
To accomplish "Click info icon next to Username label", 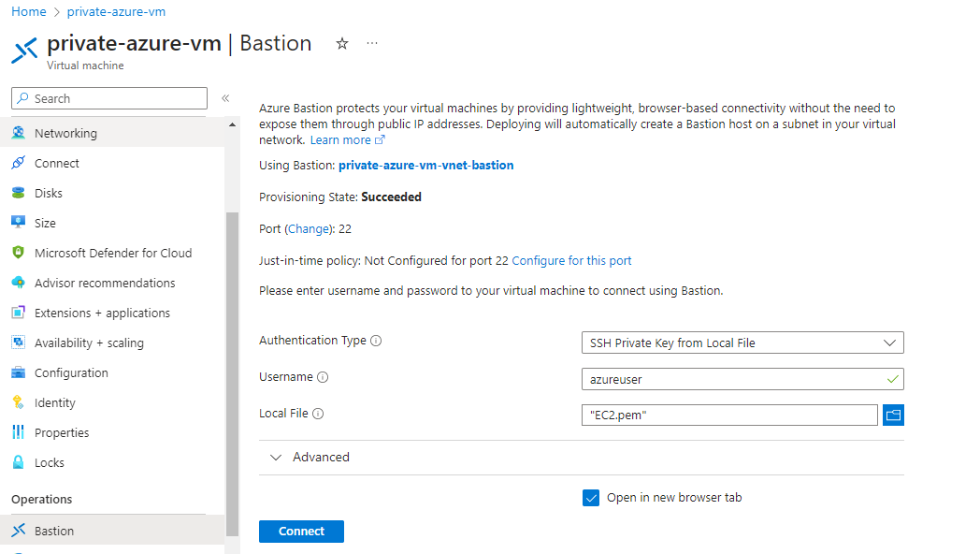I will coord(323,378).
